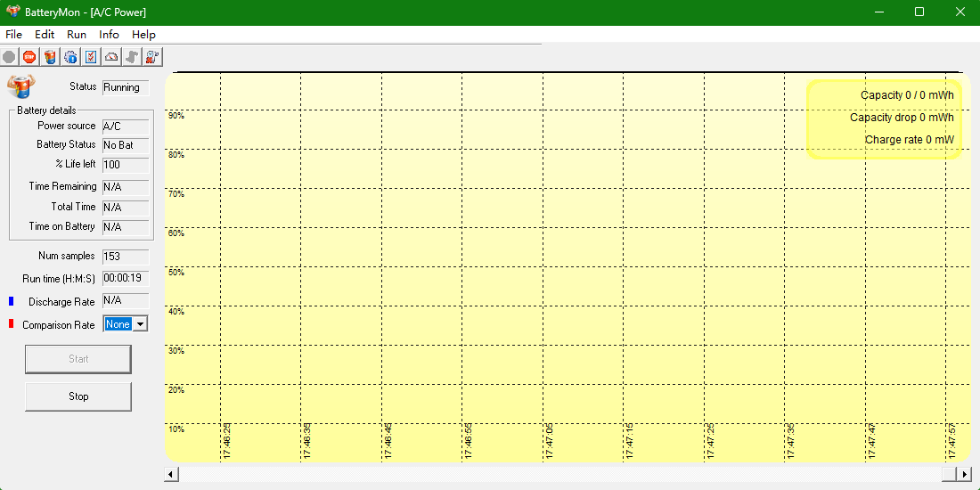Click the red Stop sign toolbar icon

tap(29, 57)
